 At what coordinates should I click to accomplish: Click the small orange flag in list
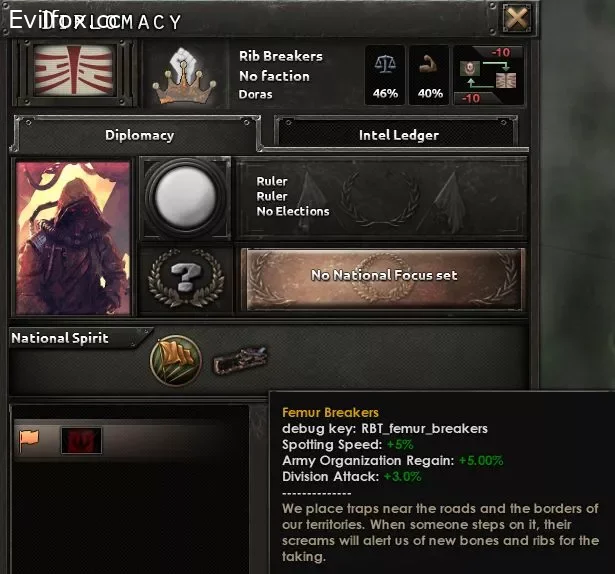coord(29,441)
